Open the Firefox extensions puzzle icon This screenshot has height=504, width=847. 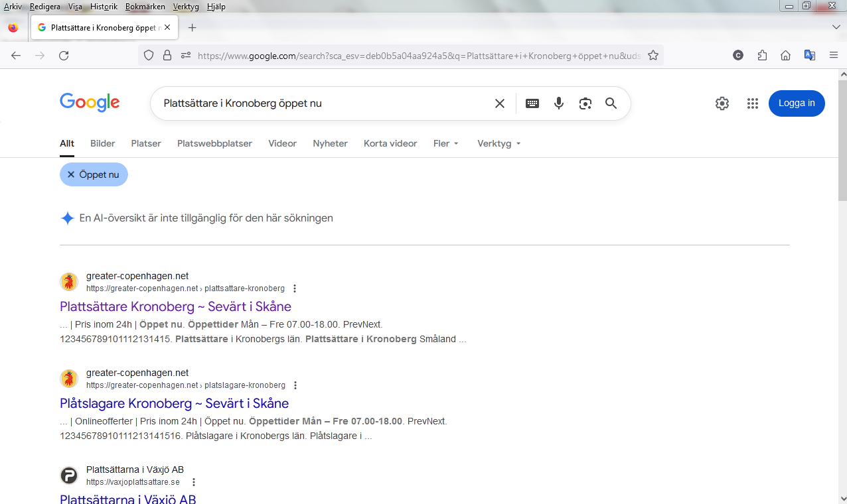tap(762, 56)
